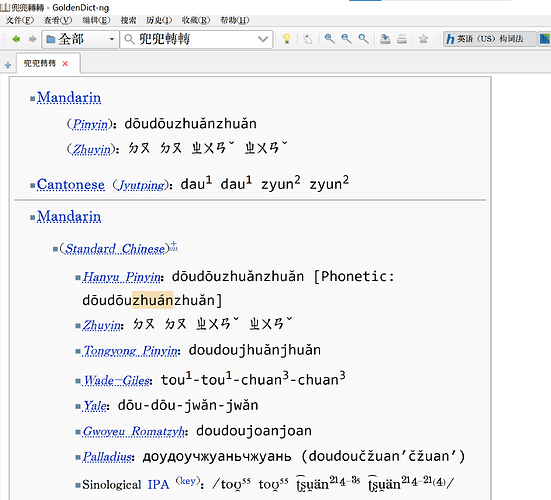Image resolution: width=551 pixels, height=500 pixels.
Task: Open the Cantonese link
Action: pyautogui.click(x=71, y=185)
